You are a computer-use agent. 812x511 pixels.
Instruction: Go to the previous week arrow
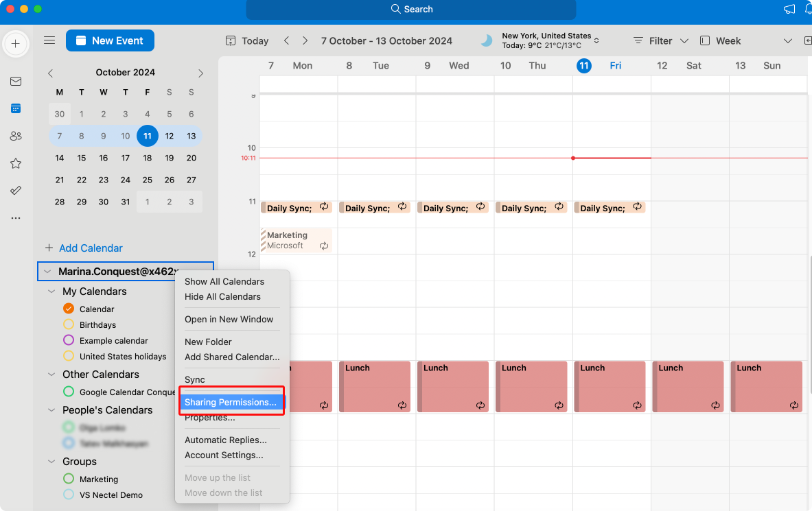point(286,40)
